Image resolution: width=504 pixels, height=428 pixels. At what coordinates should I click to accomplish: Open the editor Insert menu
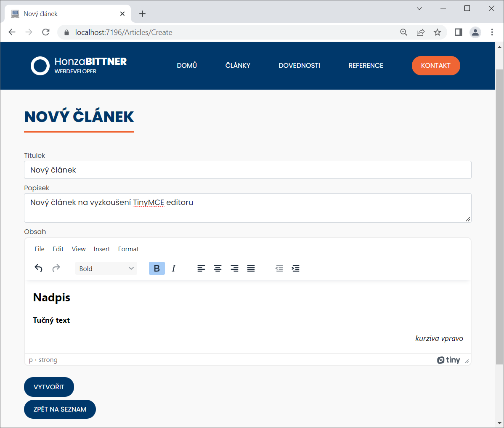102,249
